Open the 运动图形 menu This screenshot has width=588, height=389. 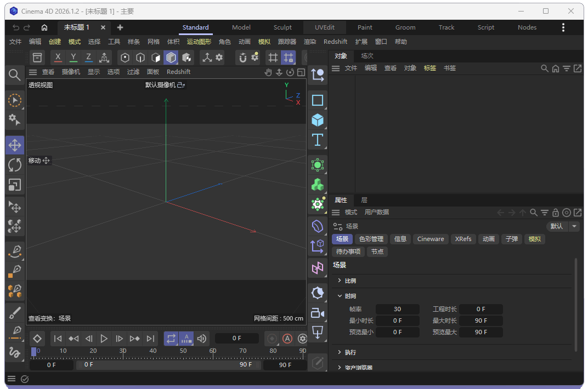(x=199, y=42)
